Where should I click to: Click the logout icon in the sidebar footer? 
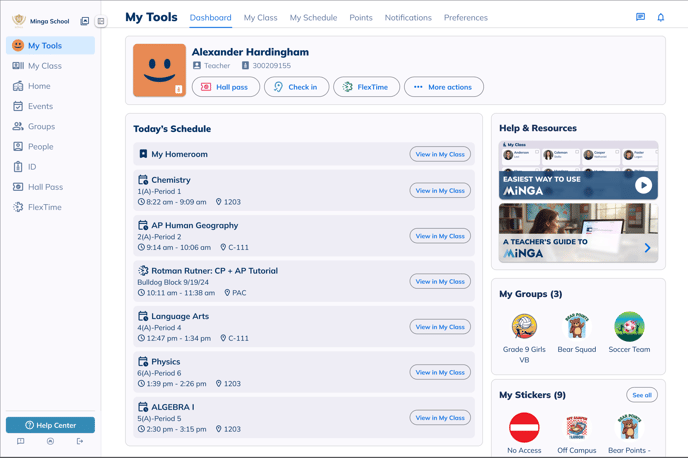point(80,441)
